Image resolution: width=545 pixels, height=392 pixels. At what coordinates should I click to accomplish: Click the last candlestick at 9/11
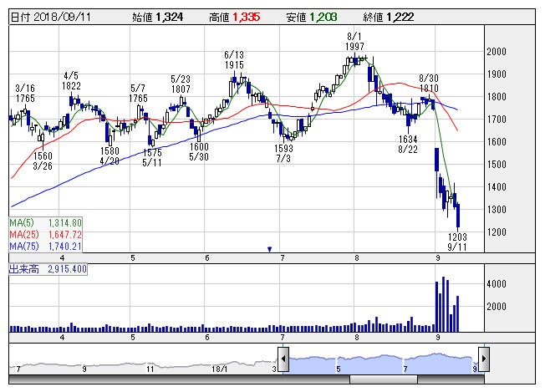click(458, 216)
